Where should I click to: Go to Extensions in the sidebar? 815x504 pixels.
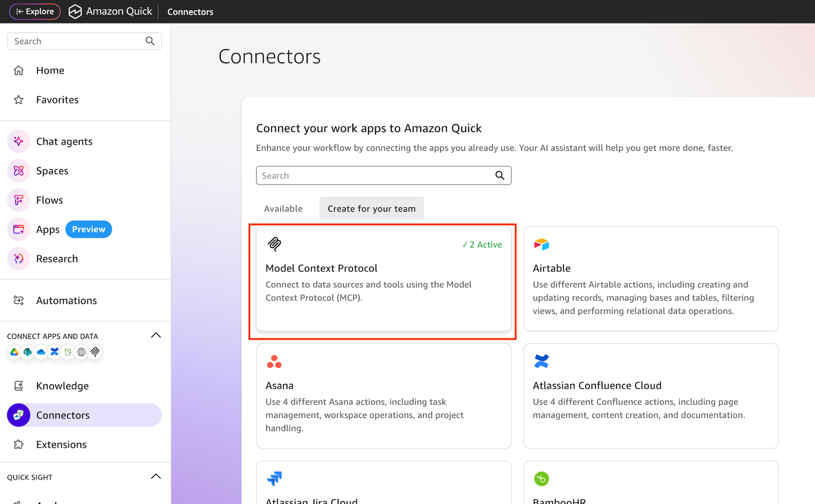(x=61, y=445)
